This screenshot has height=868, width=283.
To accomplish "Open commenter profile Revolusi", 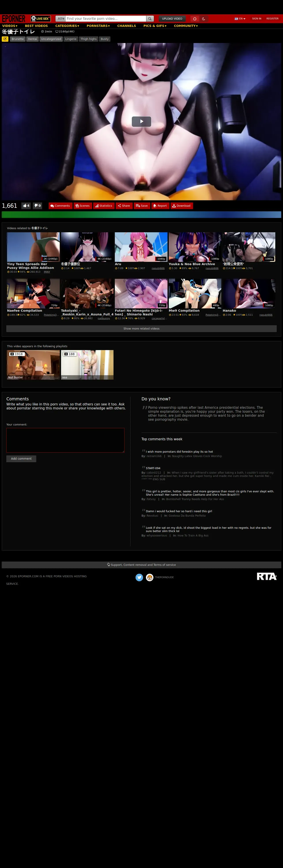I will [x=153, y=516].
